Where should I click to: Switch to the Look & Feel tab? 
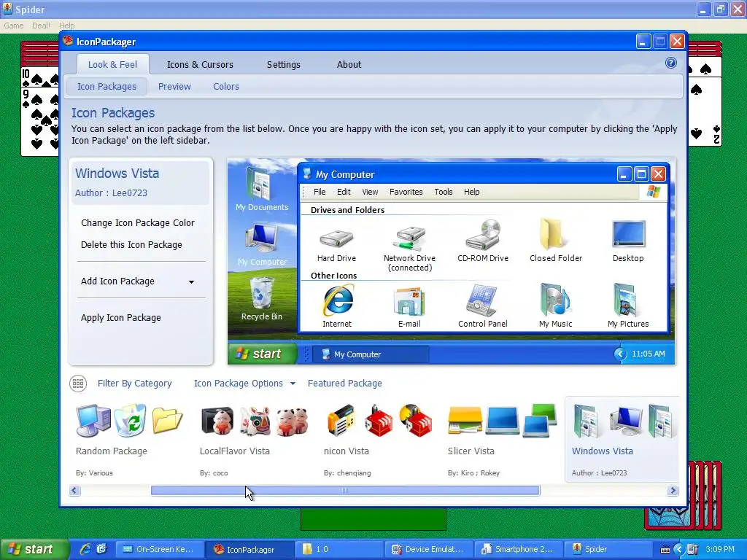point(112,64)
